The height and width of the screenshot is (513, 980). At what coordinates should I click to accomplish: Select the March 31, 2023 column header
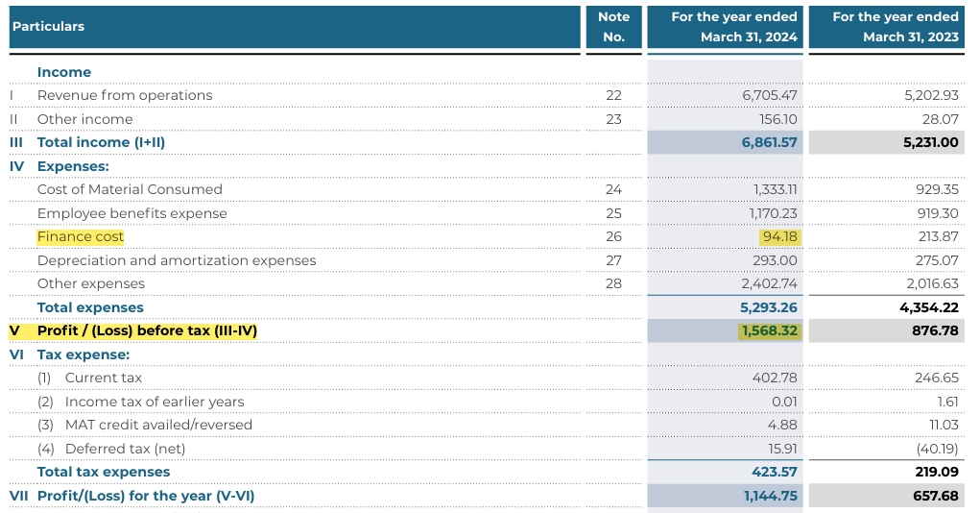point(896,27)
